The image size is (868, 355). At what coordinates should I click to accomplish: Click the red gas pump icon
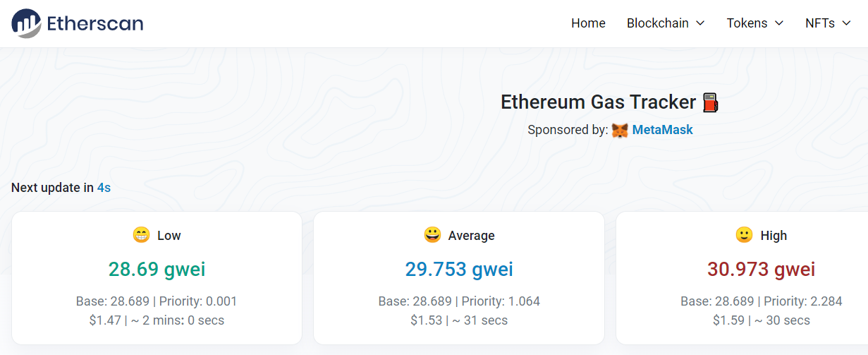[711, 103]
